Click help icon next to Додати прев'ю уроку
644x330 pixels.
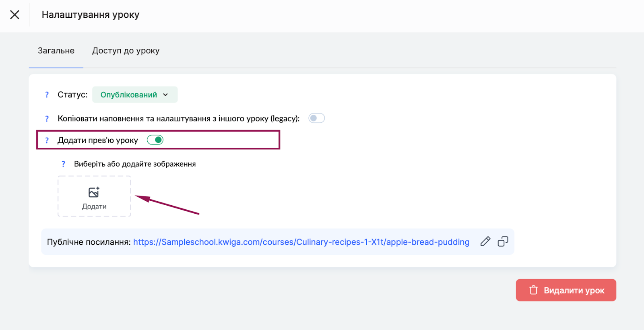(x=47, y=140)
